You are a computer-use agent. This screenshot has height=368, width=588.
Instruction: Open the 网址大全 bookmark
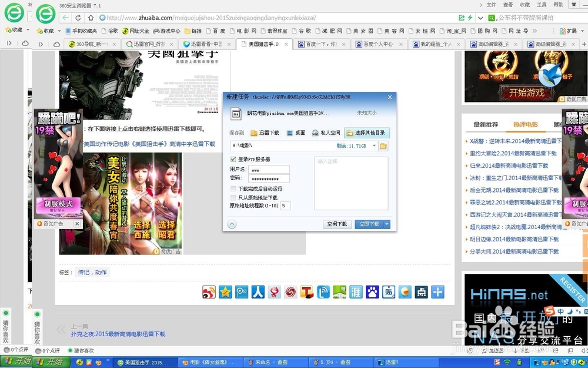click(136, 31)
